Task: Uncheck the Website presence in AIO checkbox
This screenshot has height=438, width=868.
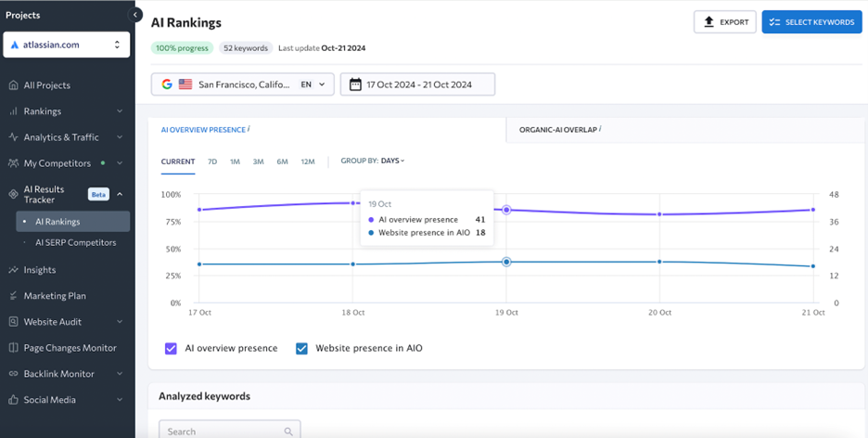Action: [301, 349]
